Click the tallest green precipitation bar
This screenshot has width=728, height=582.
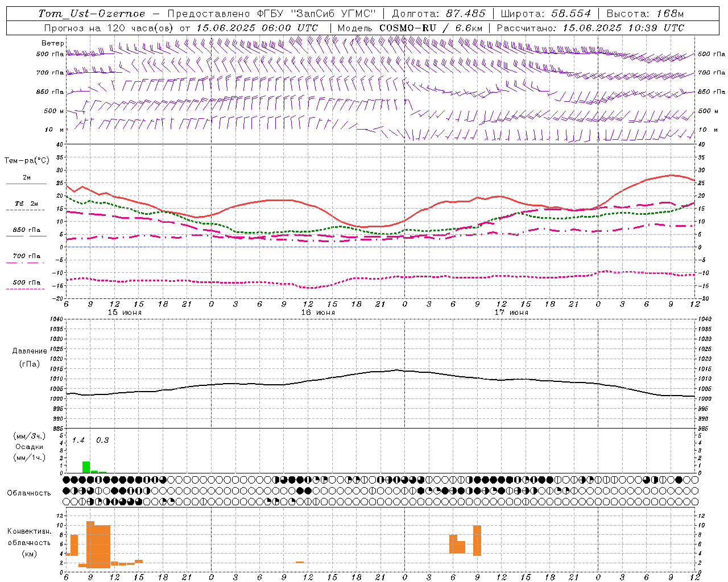[x=86, y=467]
